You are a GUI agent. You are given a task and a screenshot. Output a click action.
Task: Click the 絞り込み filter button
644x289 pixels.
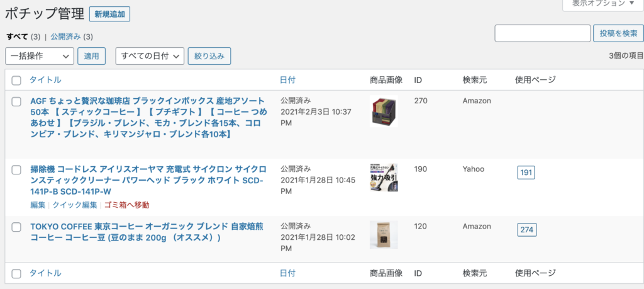point(209,56)
